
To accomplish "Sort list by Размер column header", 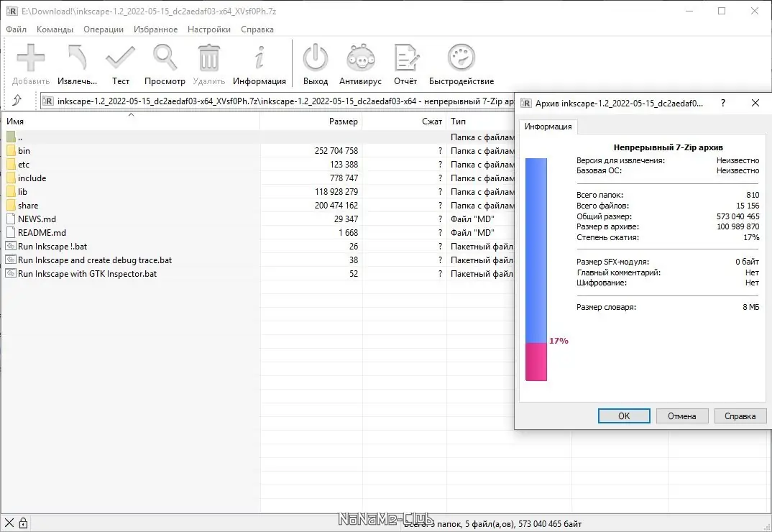I will pyautogui.click(x=311, y=121).
